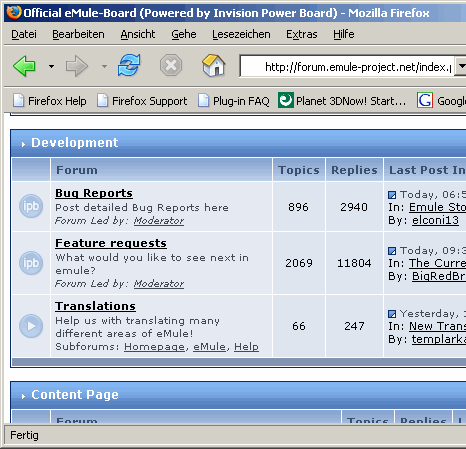Open the Datei menu
This screenshot has width=466, height=449.
tap(24, 34)
